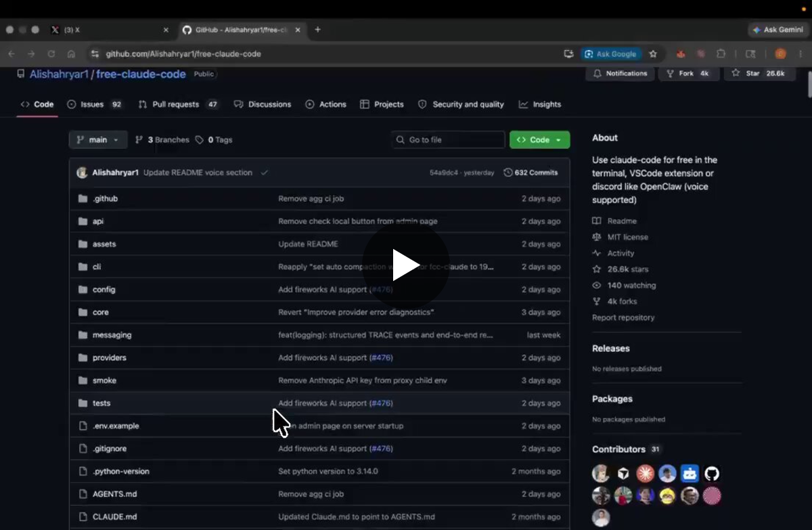Open the 'Set python version to 3.14.0' commit message

pos(328,471)
